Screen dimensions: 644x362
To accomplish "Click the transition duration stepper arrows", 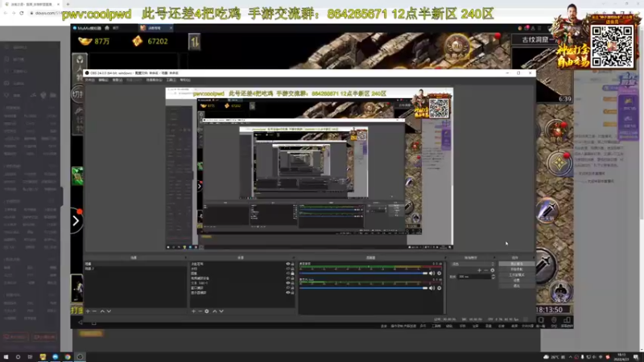I will click(x=493, y=277).
